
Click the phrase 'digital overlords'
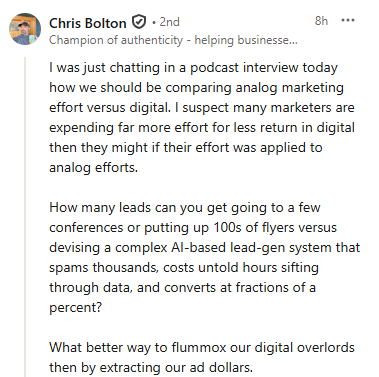304,347
